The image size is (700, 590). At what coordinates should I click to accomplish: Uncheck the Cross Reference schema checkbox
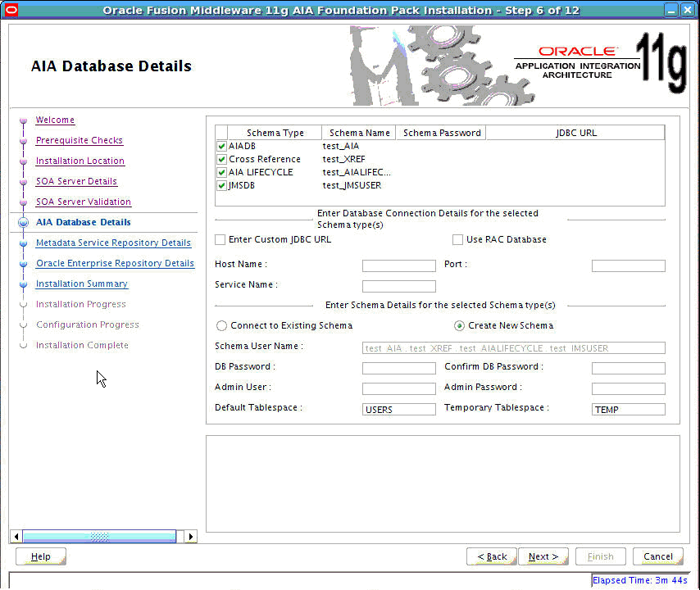point(221,159)
